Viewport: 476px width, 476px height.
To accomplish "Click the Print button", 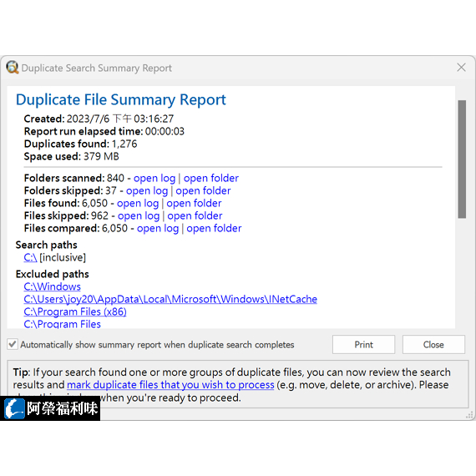I will click(363, 345).
